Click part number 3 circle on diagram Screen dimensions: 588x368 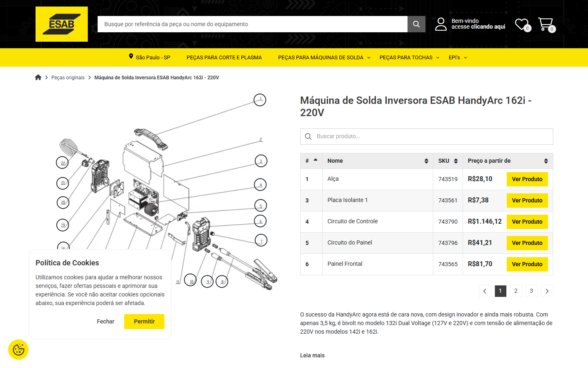point(261,161)
